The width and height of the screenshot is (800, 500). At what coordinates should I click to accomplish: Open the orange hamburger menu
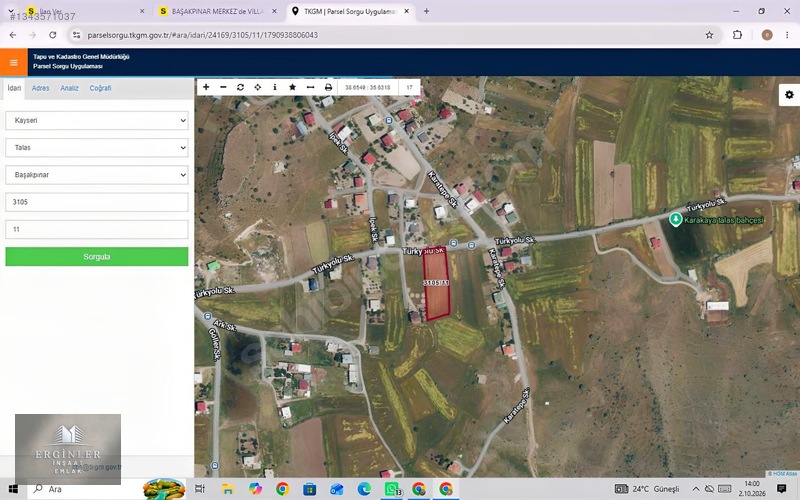coord(14,62)
